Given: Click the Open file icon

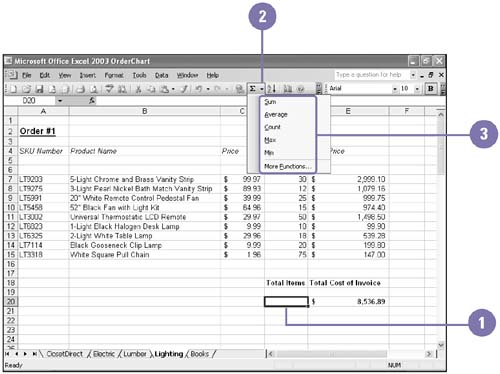Looking at the screenshot, I should (x=27, y=89).
